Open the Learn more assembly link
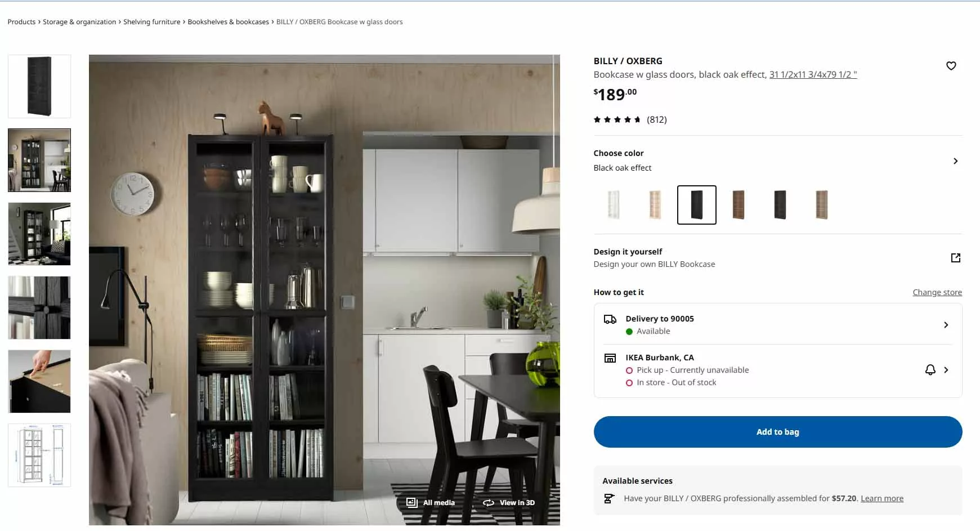Viewport: 980px width, 531px height. [881, 498]
